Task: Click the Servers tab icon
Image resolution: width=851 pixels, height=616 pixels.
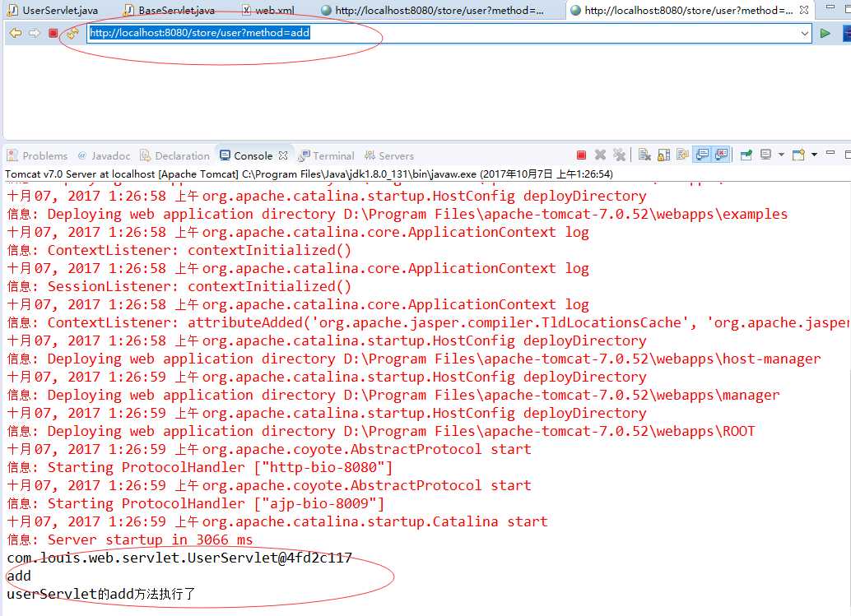Action: (370, 155)
